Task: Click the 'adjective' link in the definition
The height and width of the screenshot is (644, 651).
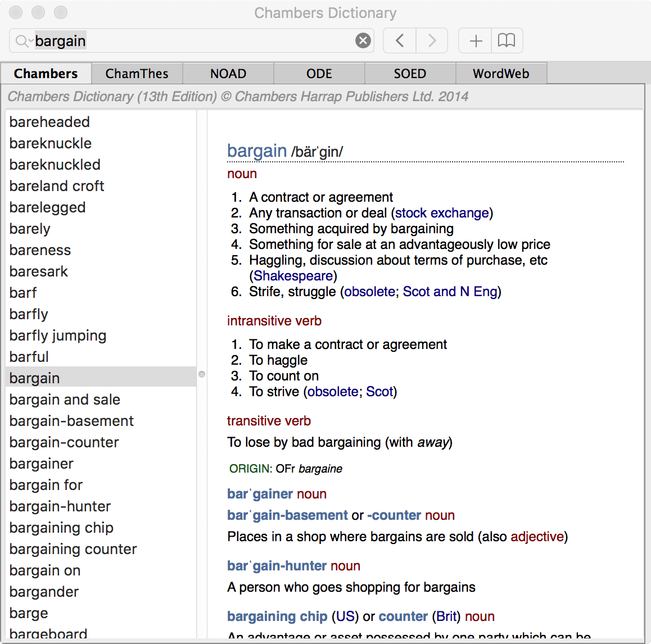Action: point(537,537)
